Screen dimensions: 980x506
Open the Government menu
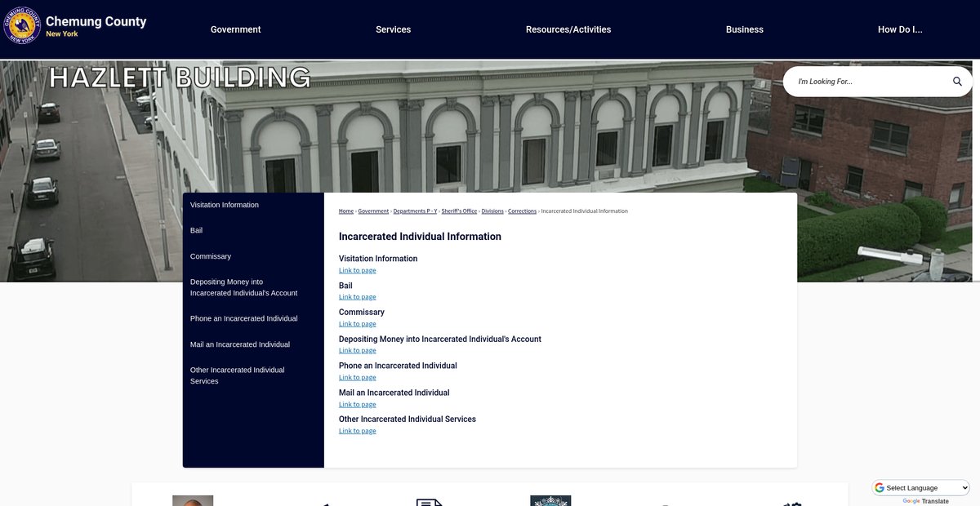click(235, 29)
